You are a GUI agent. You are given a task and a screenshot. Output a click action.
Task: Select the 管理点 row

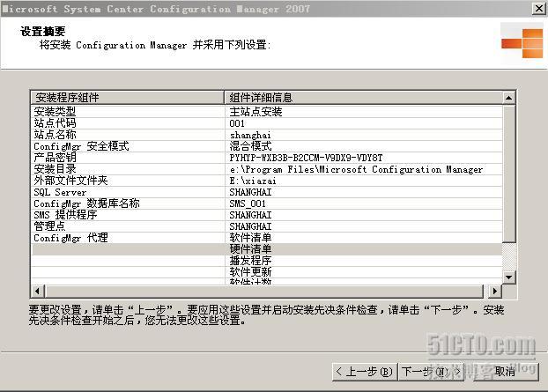267,226
